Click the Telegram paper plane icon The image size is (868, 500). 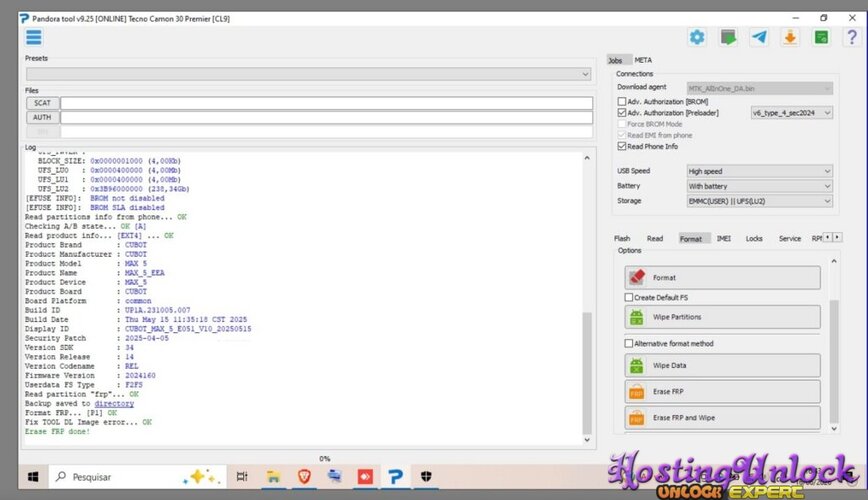759,37
